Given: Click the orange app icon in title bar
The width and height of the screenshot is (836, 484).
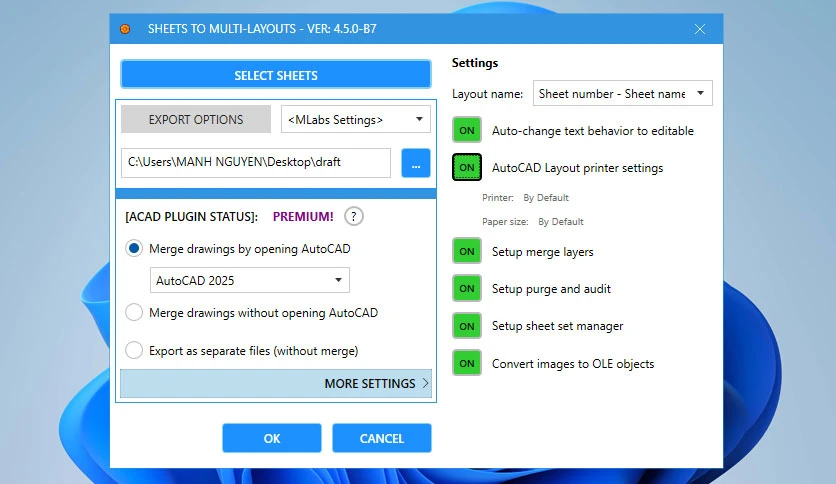Looking at the screenshot, I should point(125,29).
